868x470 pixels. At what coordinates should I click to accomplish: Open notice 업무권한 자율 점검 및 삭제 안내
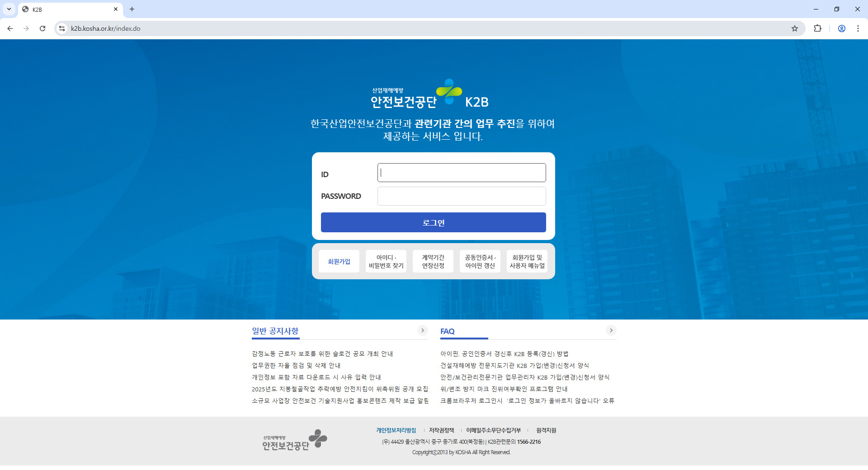pos(296,366)
